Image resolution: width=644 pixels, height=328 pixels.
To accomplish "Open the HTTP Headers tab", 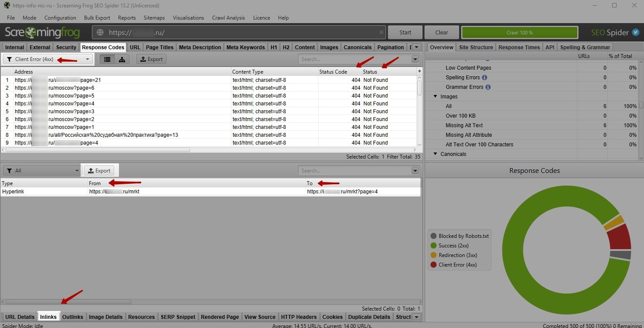I will pos(298,317).
